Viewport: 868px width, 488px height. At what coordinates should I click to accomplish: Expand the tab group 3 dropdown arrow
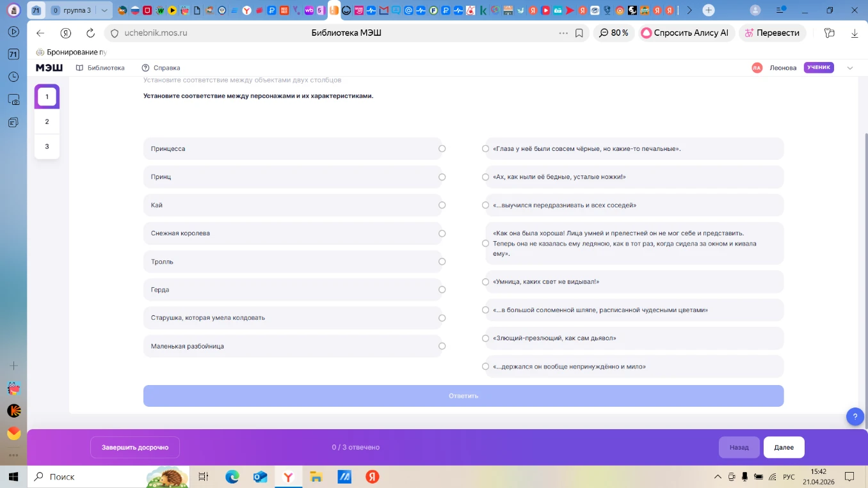click(x=104, y=10)
